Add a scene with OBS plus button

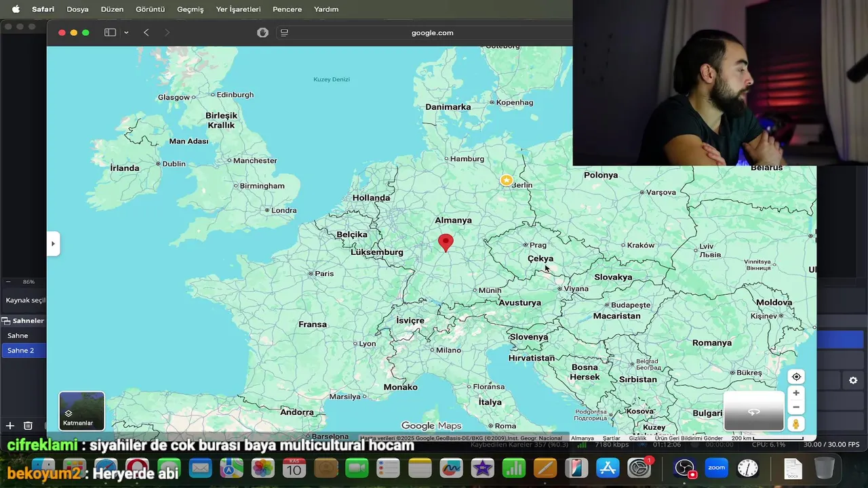[x=10, y=426]
